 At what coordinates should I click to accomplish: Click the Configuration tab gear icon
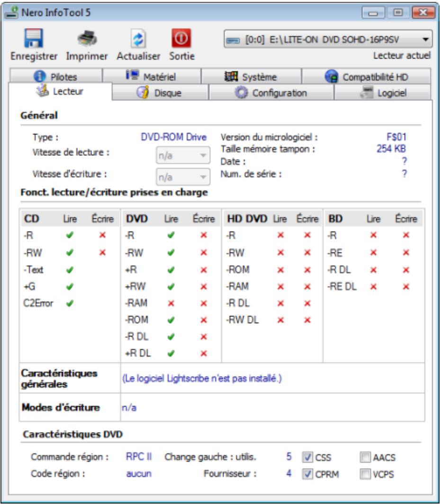tap(241, 93)
